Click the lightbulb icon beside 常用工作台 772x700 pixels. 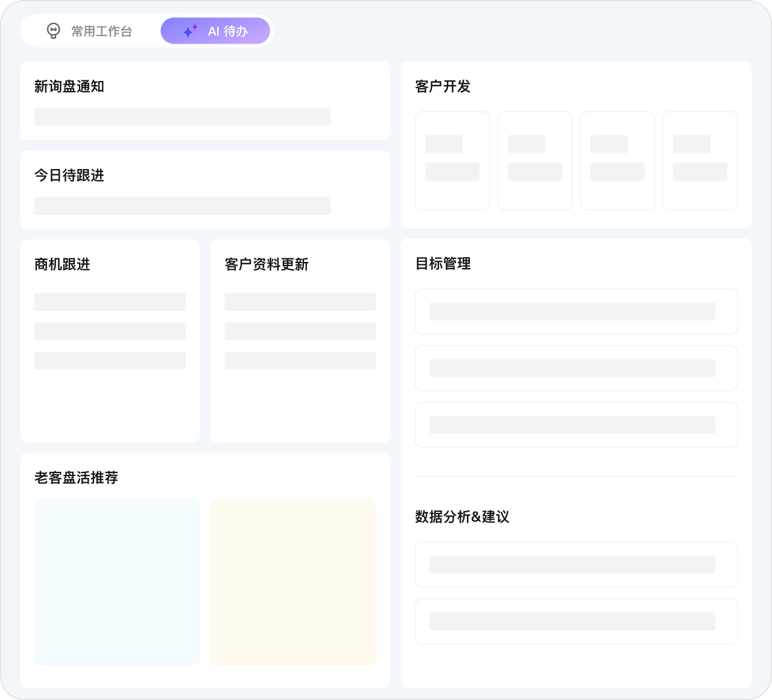(54, 31)
